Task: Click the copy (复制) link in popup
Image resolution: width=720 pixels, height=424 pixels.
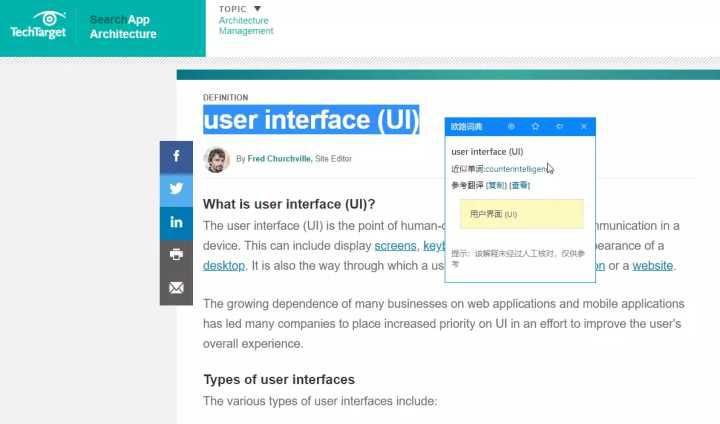Action: click(496, 185)
